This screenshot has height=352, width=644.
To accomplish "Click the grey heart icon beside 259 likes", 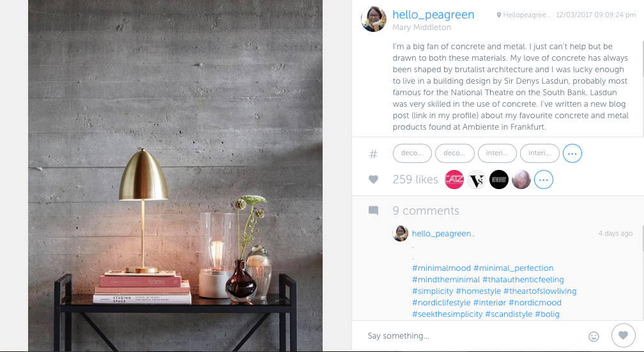I will coord(373,180).
